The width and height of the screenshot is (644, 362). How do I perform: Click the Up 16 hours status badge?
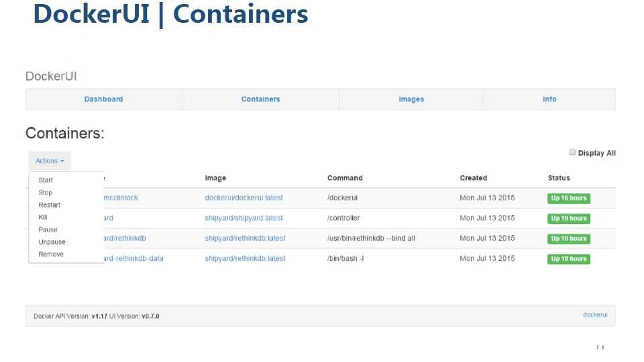(569, 198)
